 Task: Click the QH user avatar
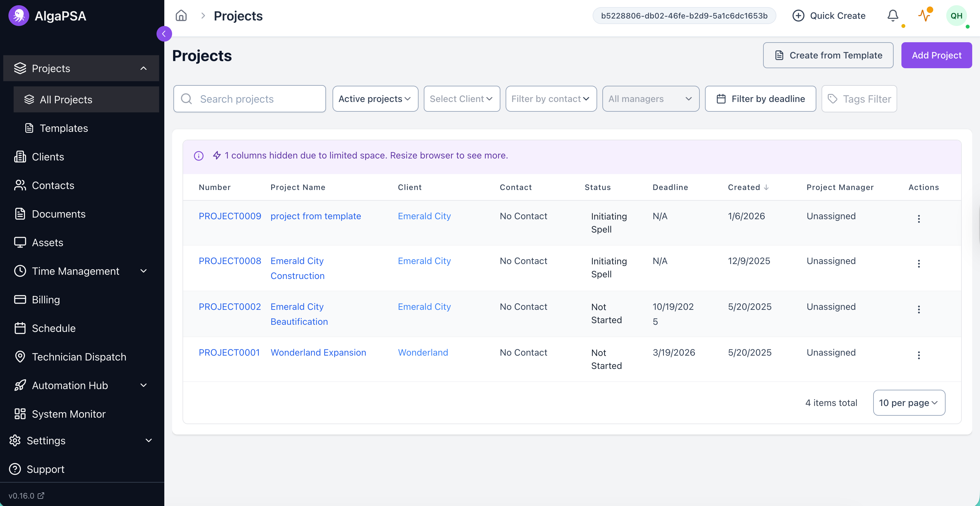coord(956,16)
